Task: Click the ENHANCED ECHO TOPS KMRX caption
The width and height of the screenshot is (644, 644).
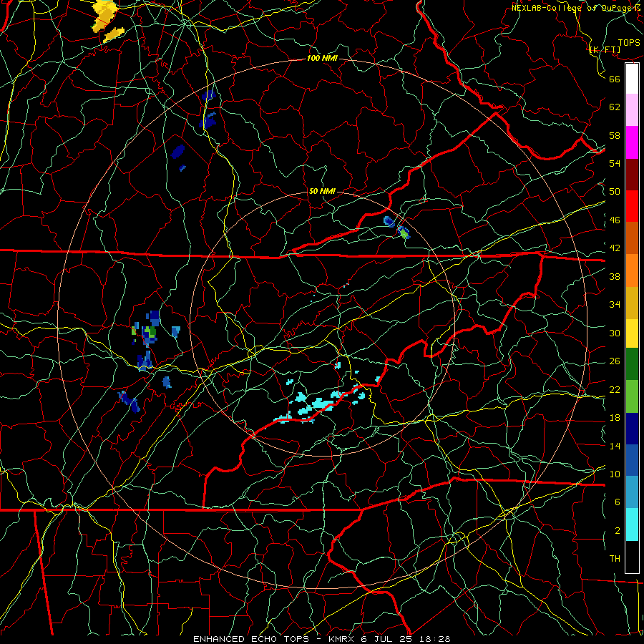Action: click(321, 639)
